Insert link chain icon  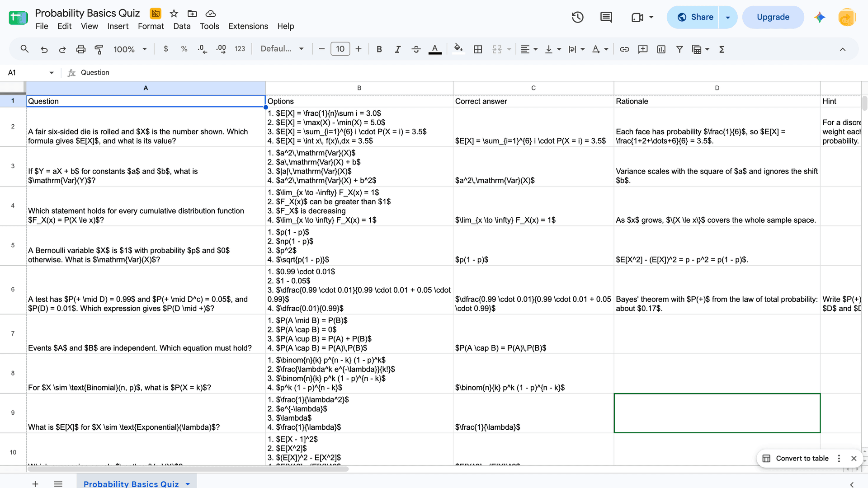tap(624, 49)
